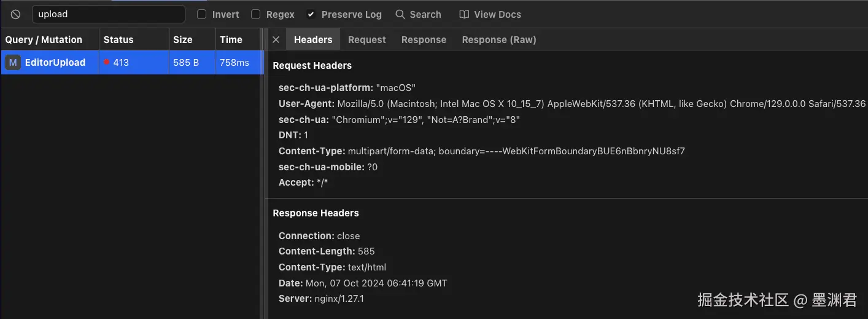Viewport: 868px width, 319px height.
Task: Switch to the Headers tab
Action: pos(313,39)
